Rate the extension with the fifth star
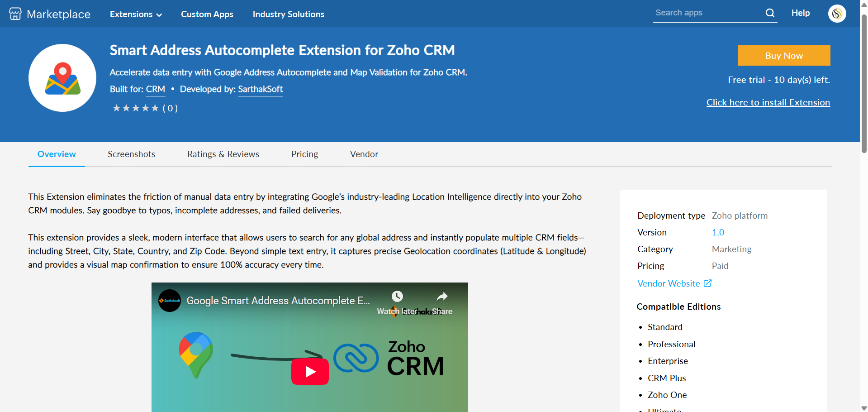 155,108
